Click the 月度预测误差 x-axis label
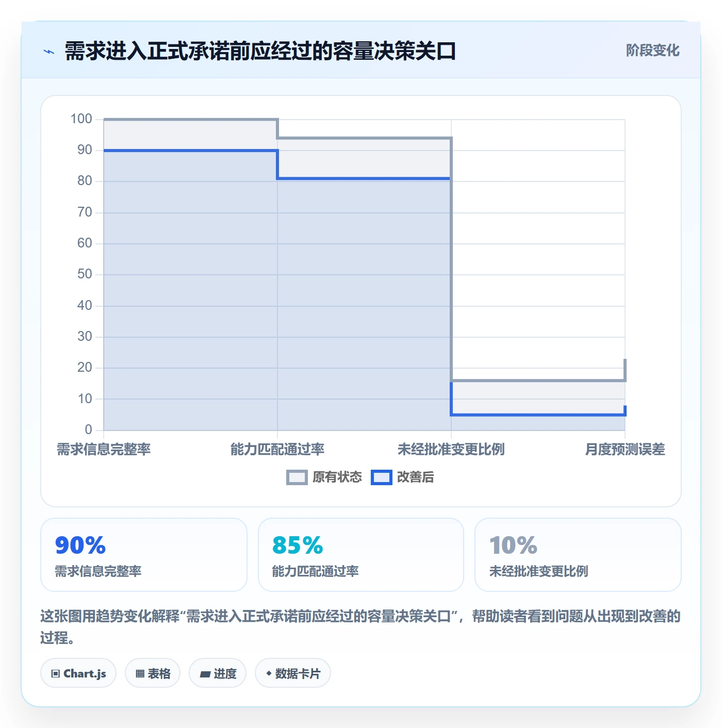Image resolution: width=722 pixels, height=728 pixels. 625,450
